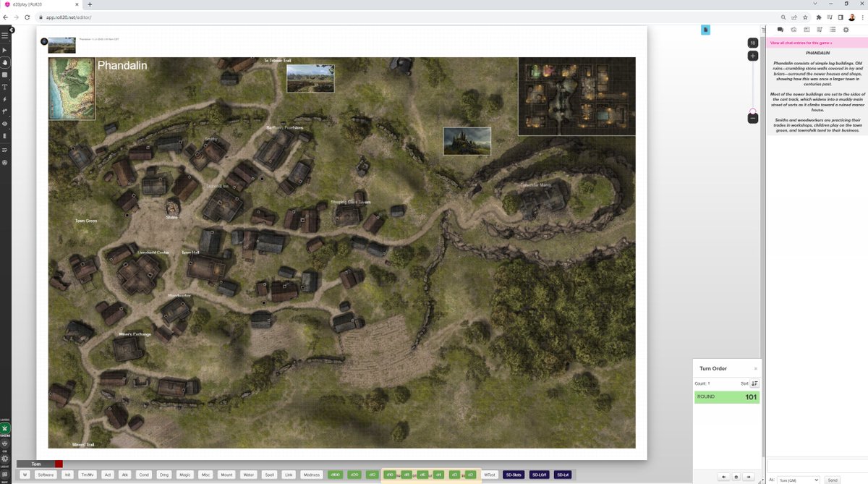Select the arrow Select tool
This screenshot has width=868, height=484.
[4, 50]
